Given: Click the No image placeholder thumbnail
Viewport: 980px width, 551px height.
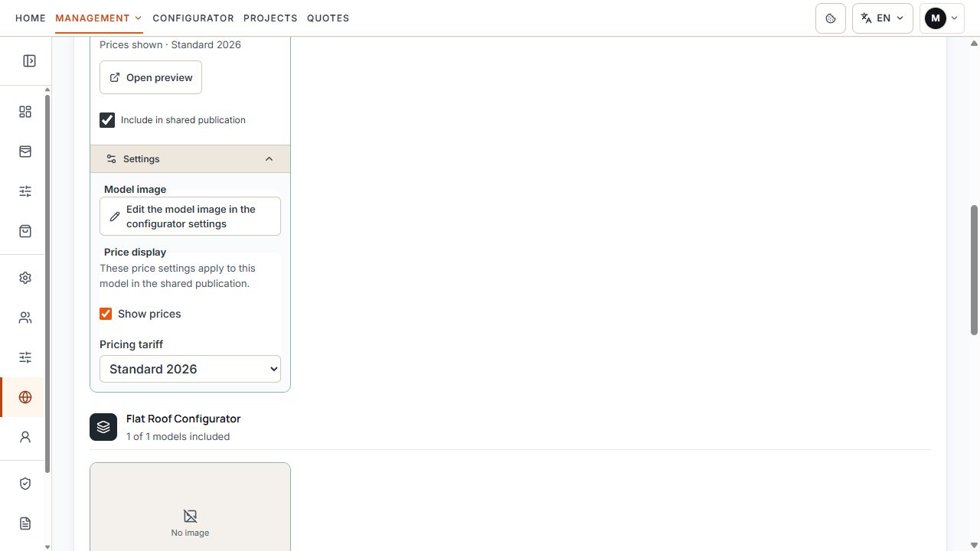Looking at the screenshot, I should [190, 507].
